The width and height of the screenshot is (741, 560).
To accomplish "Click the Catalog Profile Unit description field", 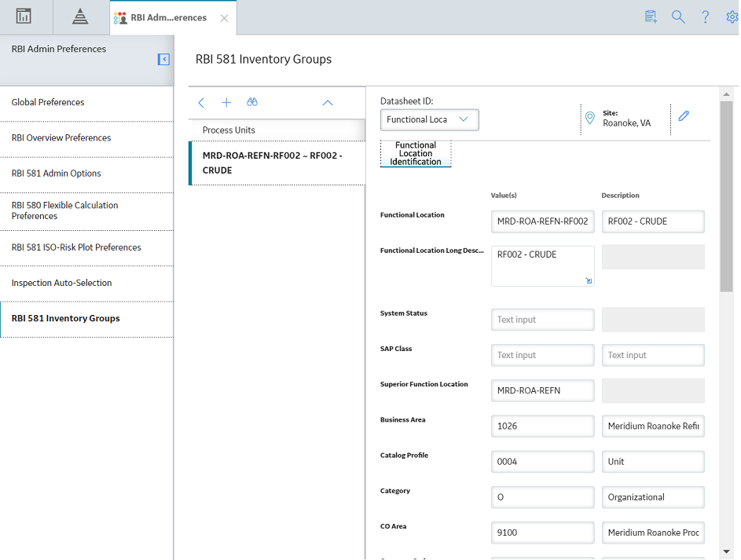I will point(653,461).
